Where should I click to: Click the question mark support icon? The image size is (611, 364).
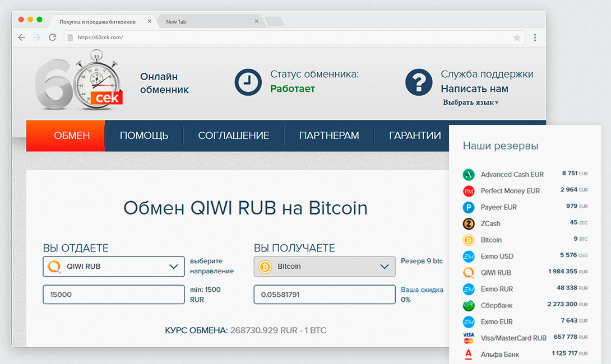click(419, 82)
